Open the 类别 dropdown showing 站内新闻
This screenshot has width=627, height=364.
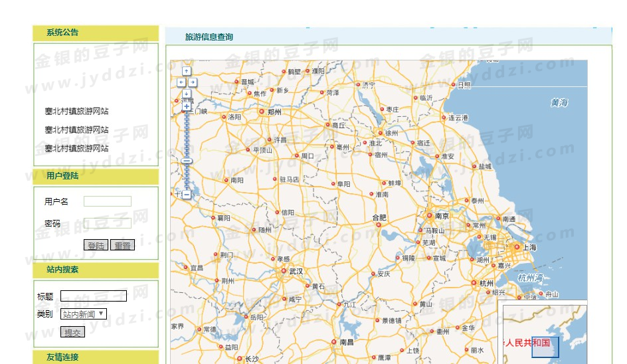tap(84, 314)
